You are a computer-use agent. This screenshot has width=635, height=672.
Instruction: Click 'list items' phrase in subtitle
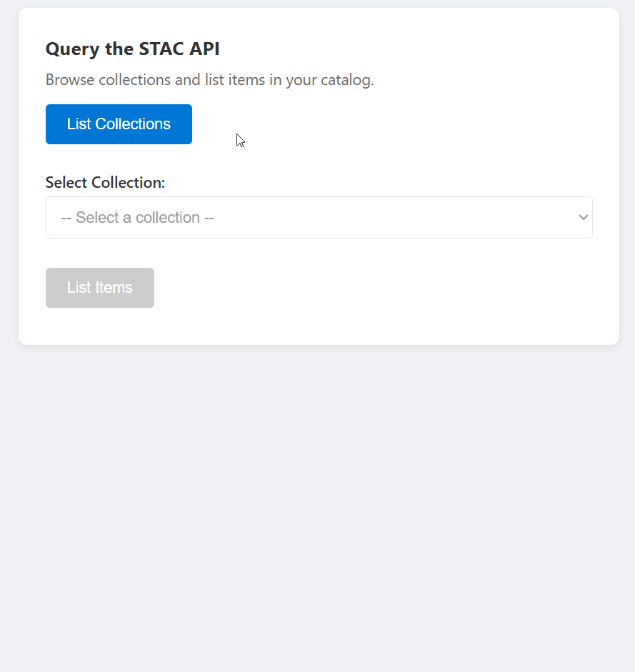tap(235, 80)
